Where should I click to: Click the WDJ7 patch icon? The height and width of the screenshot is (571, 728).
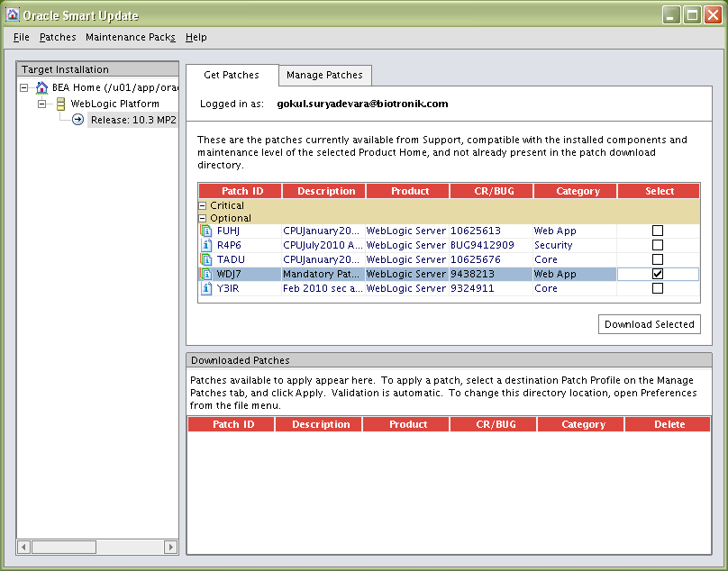206,275
